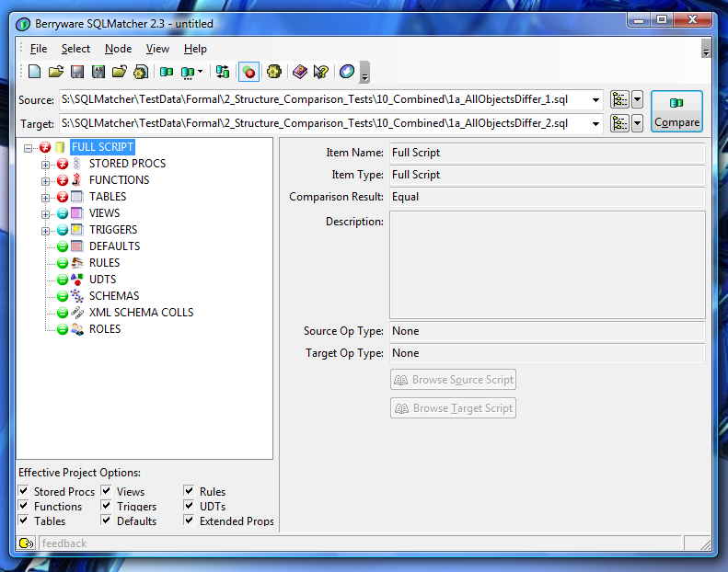This screenshot has width=728, height=572.
Task: Open the dropdown arrow beside compare-options icon
Action: (200, 72)
